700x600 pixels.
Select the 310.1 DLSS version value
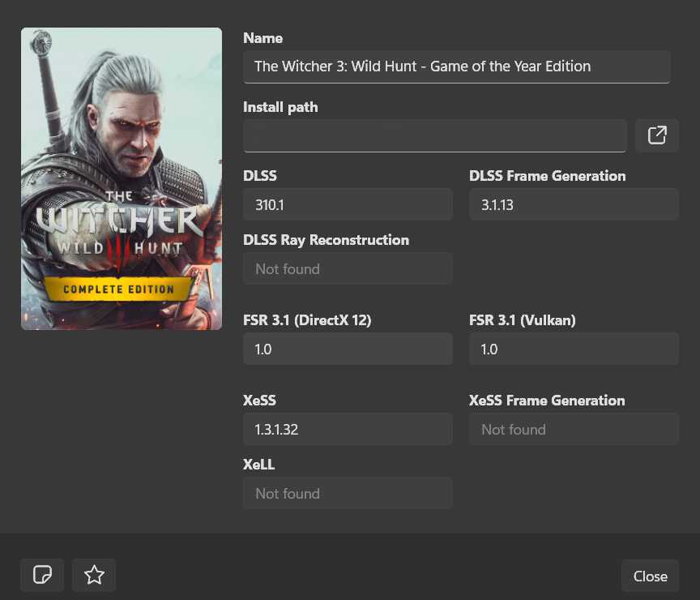pyautogui.click(x=348, y=204)
